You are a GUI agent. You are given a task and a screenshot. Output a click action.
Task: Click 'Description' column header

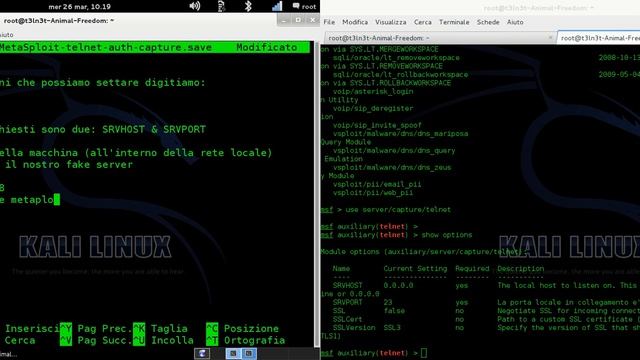pyautogui.click(x=520, y=269)
